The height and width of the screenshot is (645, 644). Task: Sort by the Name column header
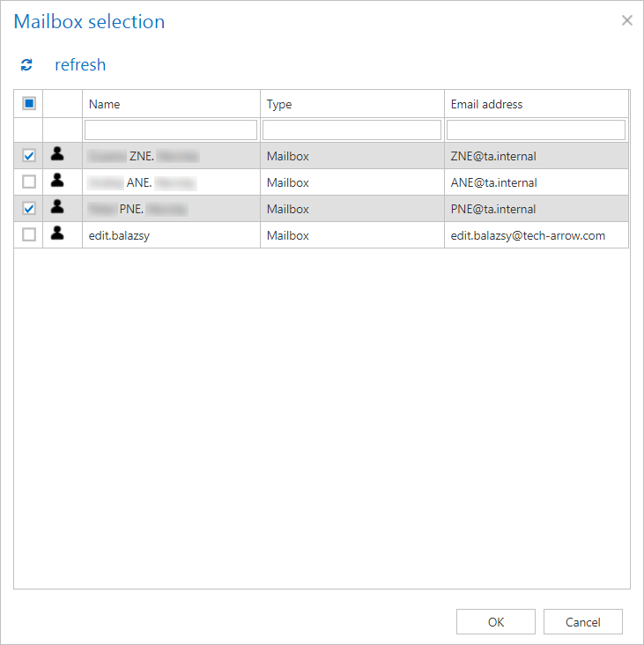pos(105,104)
